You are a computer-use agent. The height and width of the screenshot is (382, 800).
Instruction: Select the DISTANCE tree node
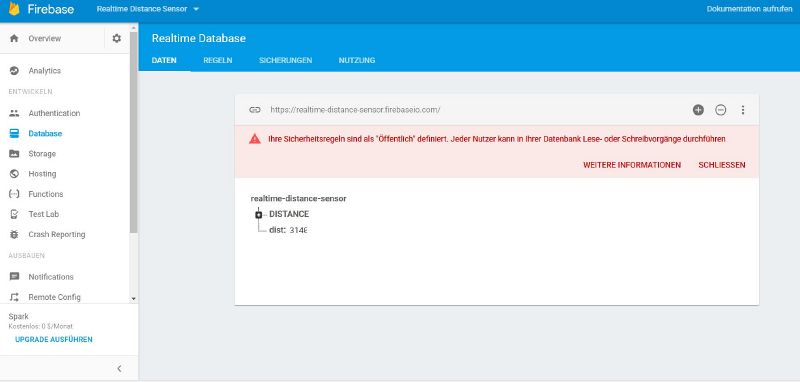pyautogui.click(x=289, y=214)
